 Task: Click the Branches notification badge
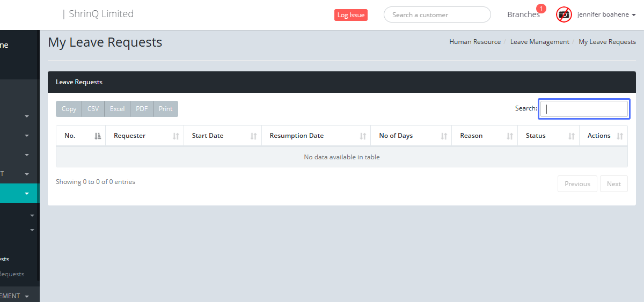pos(541,9)
